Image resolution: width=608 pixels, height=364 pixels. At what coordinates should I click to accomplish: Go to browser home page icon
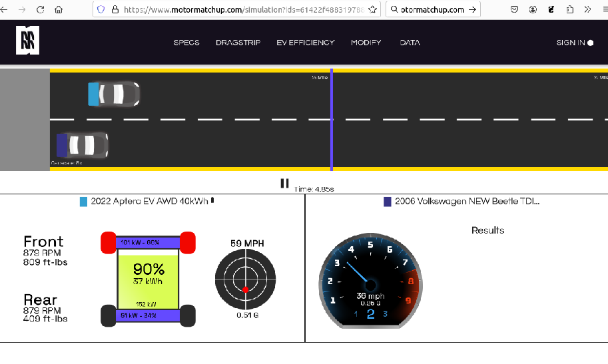pyautogui.click(x=59, y=10)
